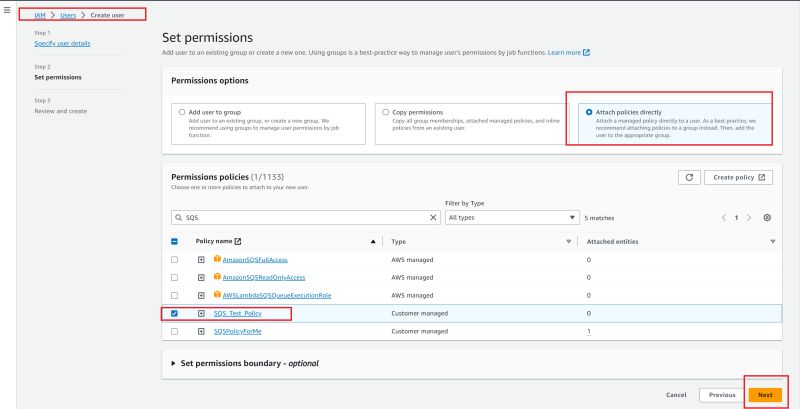
Task: Open the hamburger navigation menu
Action: tap(7, 10)
